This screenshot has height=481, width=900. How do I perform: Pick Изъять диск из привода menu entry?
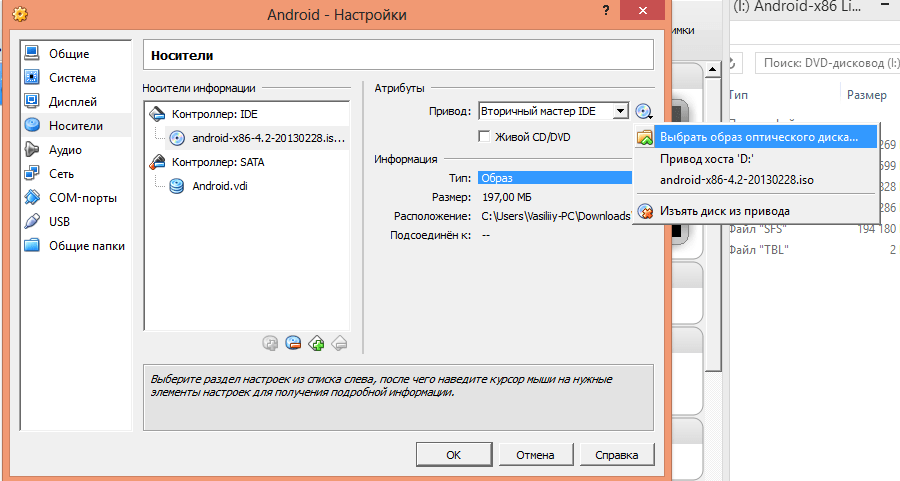[724, 211]
